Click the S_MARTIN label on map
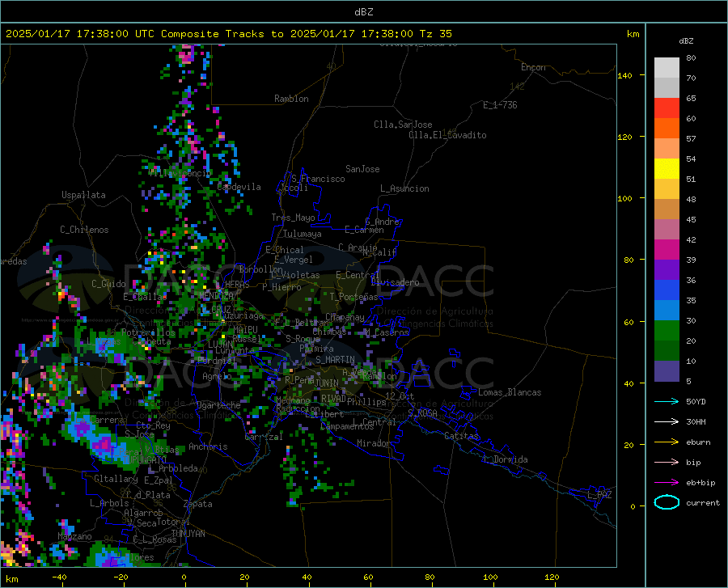The height and width of the screenshot is (588, 728). click(x=335, y=360)
